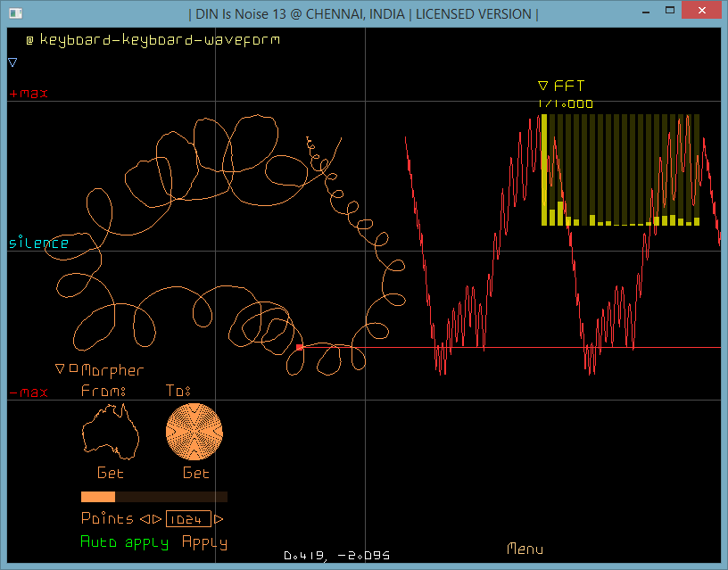
Task: Click Get under the To shape
Action: pos(195,473)
